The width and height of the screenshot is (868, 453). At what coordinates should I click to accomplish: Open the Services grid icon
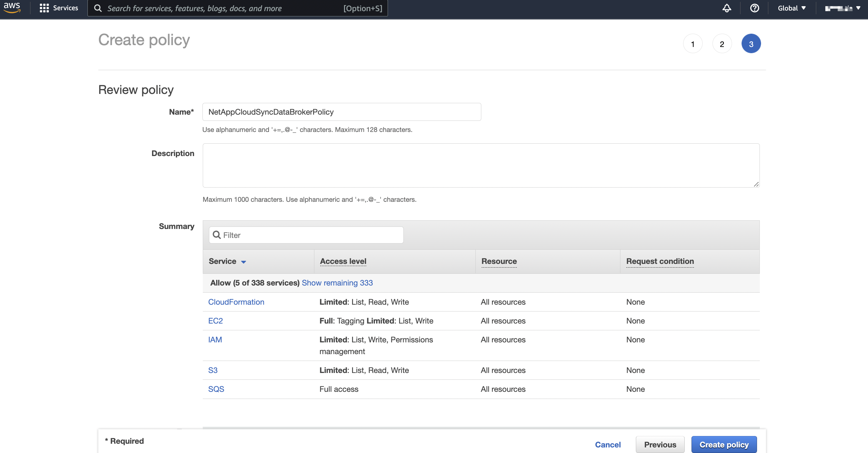point(44,8)
